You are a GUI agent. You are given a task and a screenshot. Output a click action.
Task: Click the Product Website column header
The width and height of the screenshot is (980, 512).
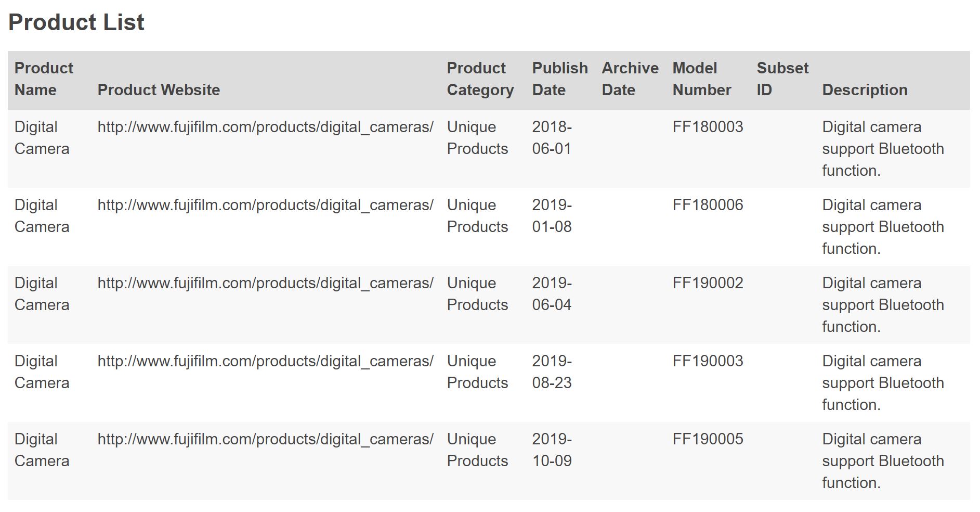point(159,90)
